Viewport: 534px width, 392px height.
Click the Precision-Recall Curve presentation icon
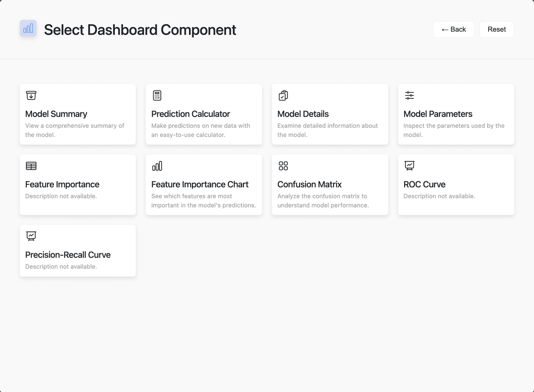point(31,236)
